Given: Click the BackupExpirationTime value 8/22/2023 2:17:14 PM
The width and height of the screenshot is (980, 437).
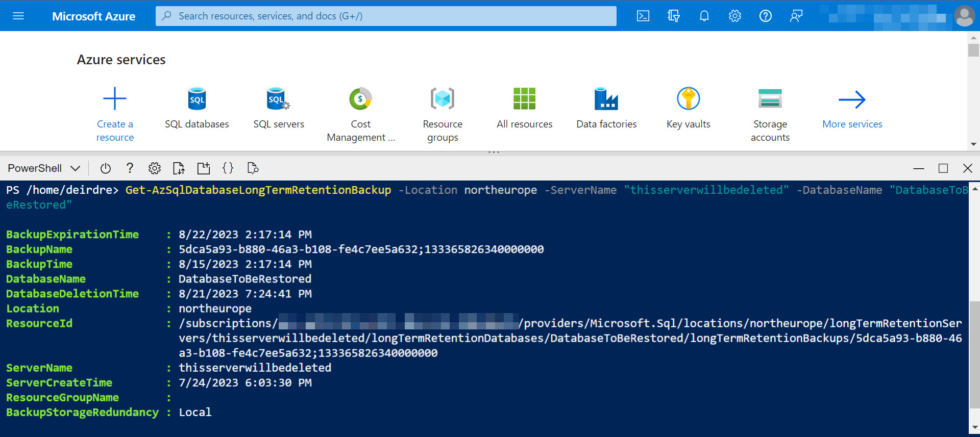Looking at the screenshot, I should [245, 235].
